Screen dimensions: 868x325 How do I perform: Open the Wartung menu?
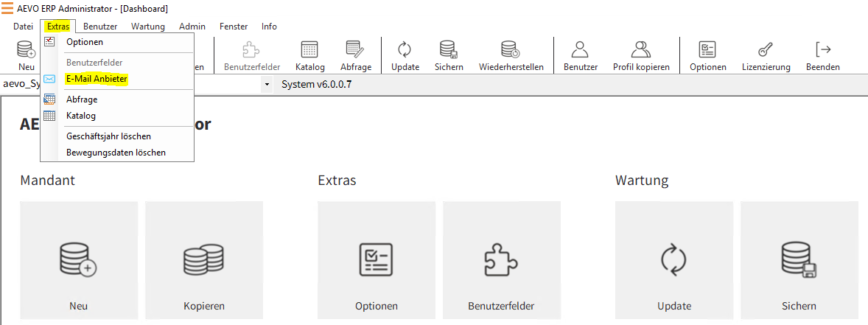[148, 26]
